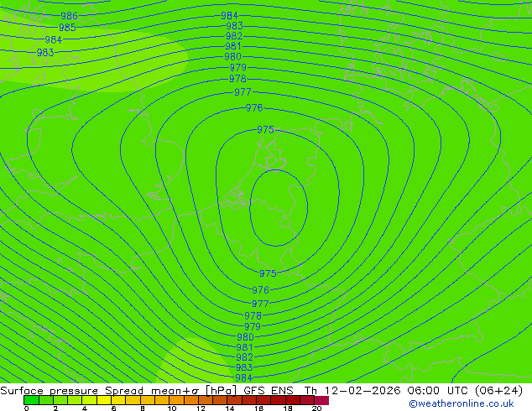
Task: Click the Surface pressure Spread title text
Action: (x=71, y=391)
